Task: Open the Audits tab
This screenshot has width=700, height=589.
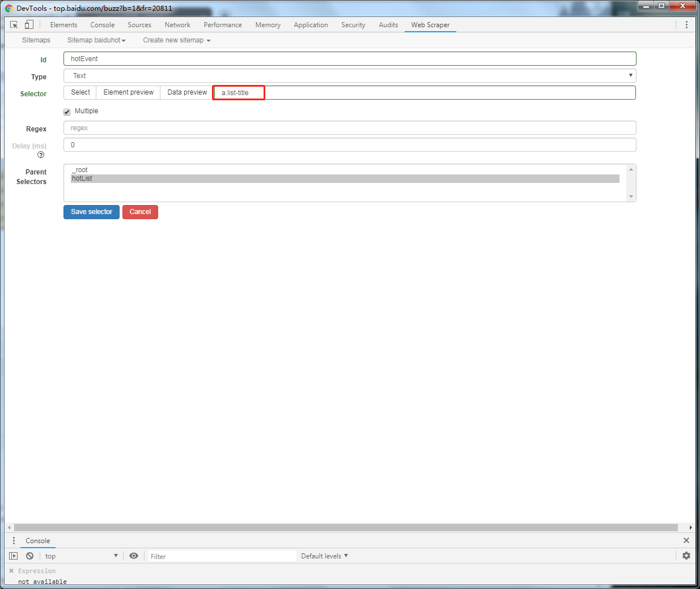Action: click(388, 25)
